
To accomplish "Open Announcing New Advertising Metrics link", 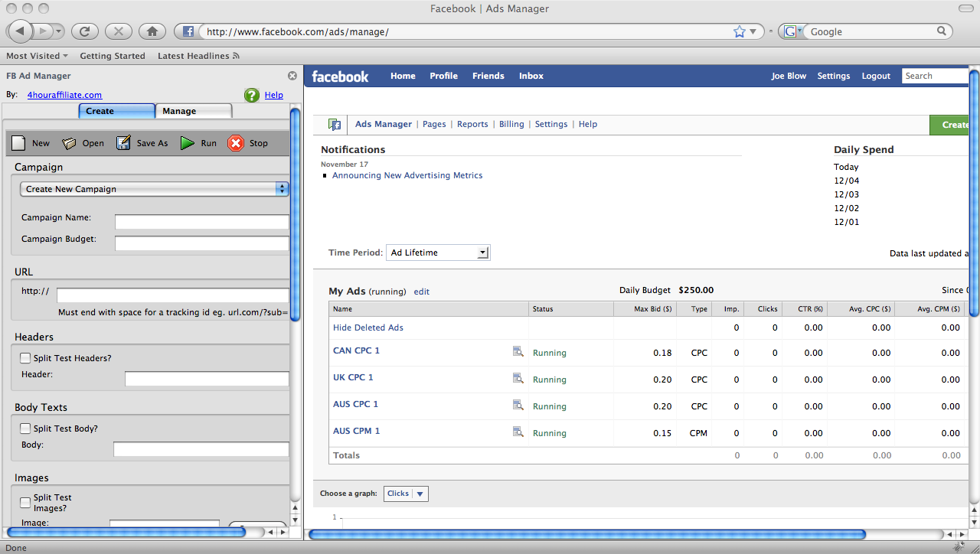I will 407,175.
